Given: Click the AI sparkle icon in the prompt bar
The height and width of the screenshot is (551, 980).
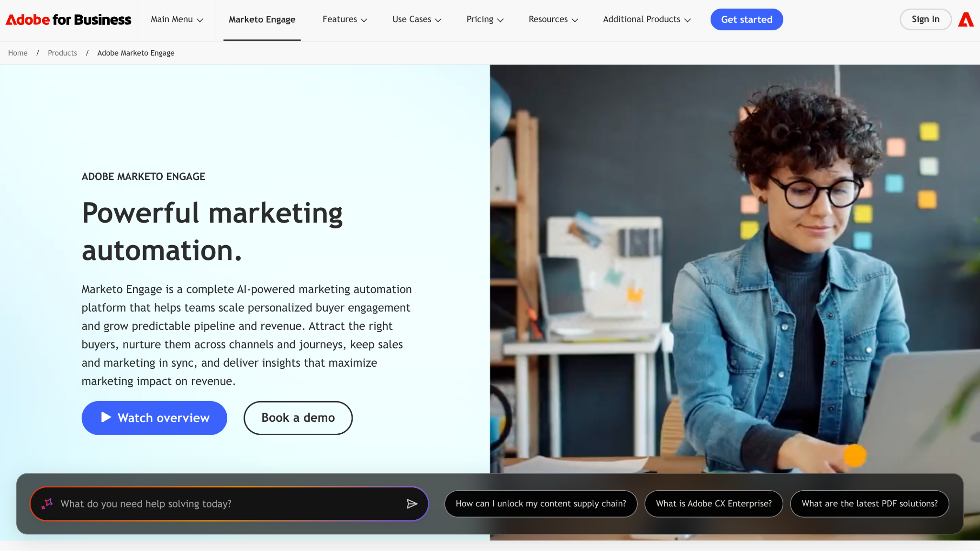Looking at the screenshot, I should pyautogui.click(x=47, y=504).
